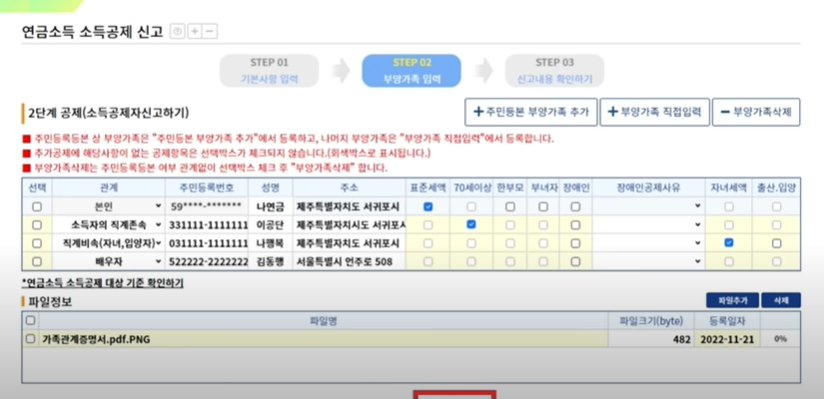Click the address 서울특별시 언주로 508

[349, 261]
